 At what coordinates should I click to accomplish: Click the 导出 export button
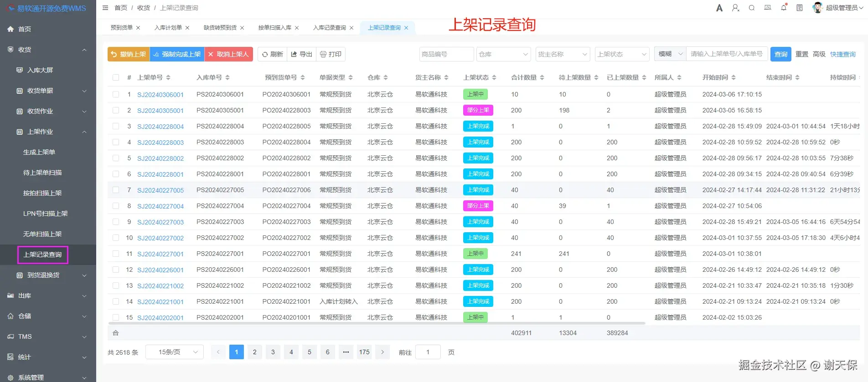click(302, 54)
